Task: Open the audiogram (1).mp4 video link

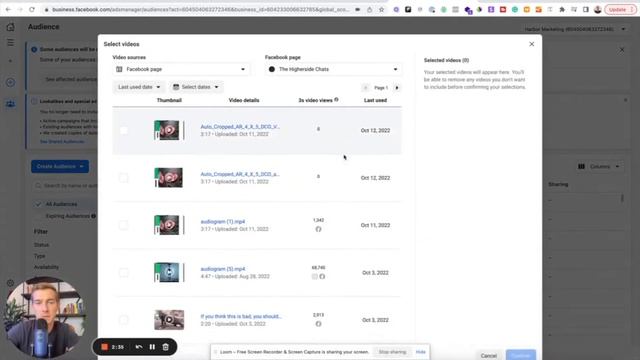Action: (223, 222)
